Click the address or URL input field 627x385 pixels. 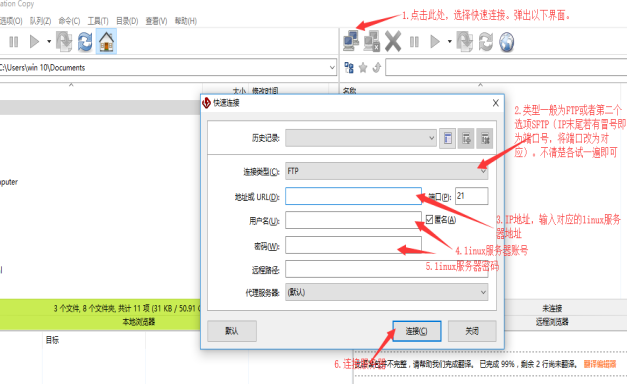click(x=353, y=196)
